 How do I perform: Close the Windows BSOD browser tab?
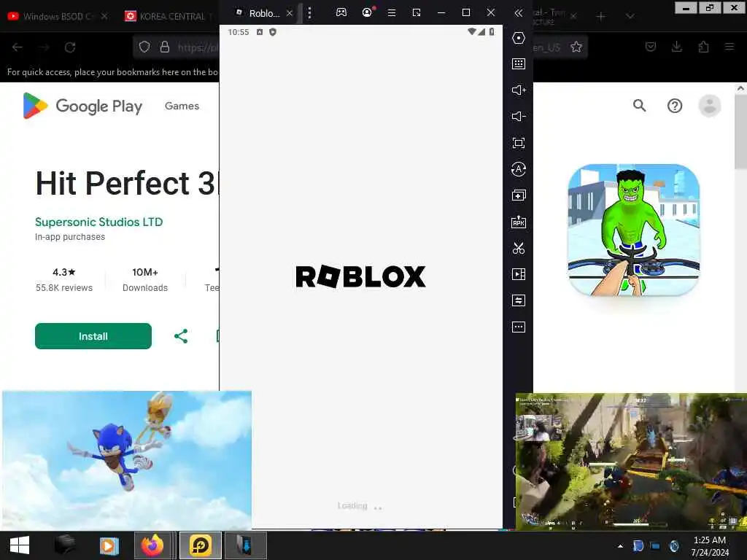point(104,16)
